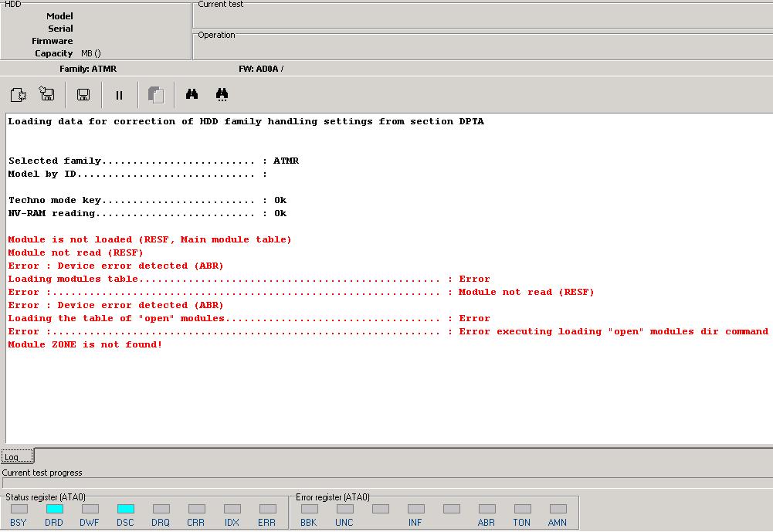This screenshot has width=773, height=532.
Task: Click the BSY status indicator
Action: 19,509
